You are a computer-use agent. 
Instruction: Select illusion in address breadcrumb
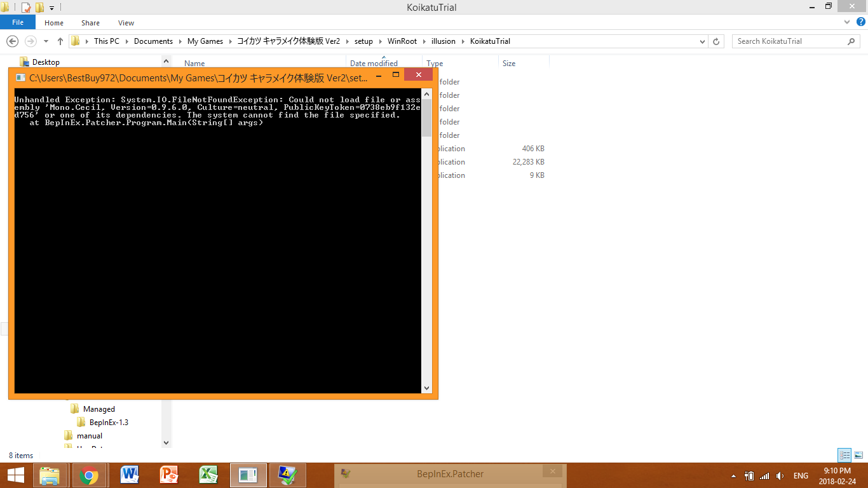444,41
